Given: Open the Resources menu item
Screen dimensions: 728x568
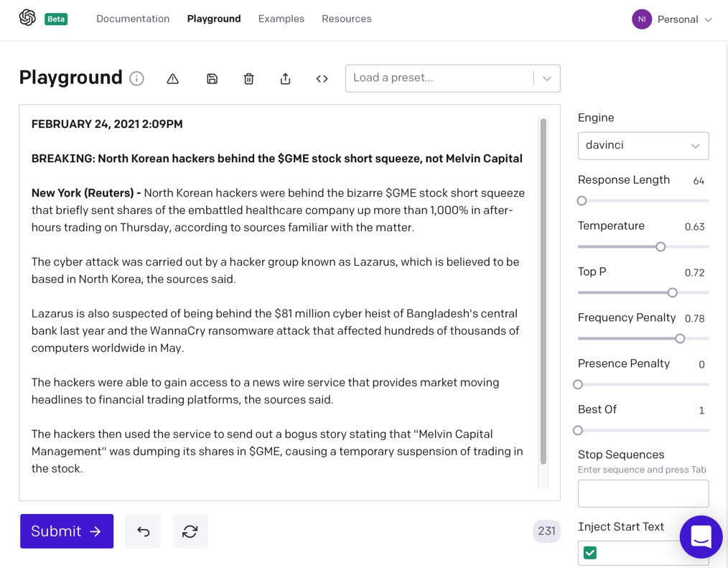Looking at the screenshot, I should tap(347, 19).
